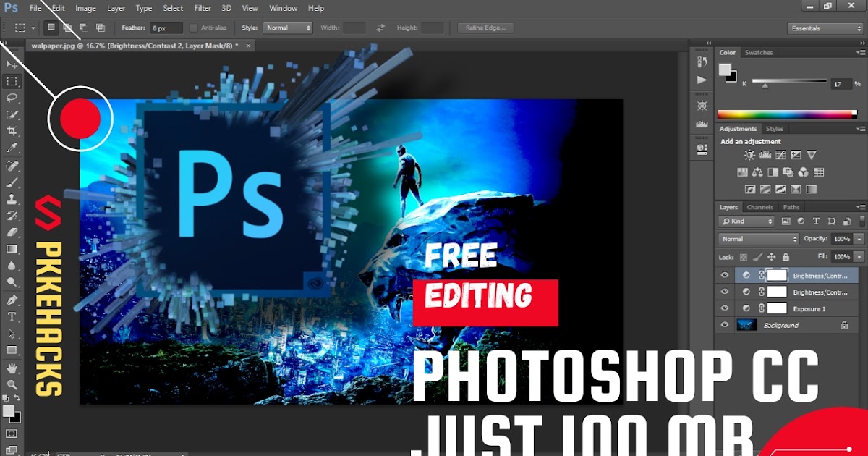
Task: Open the Opacity slider dropdown arrow
Action: pos(859,239)
